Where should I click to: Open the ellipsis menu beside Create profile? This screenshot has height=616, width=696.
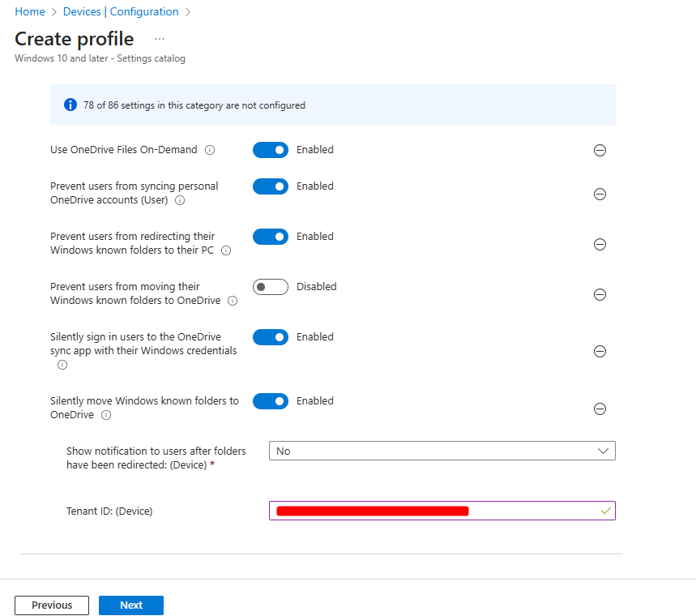(x=160, y=39)
